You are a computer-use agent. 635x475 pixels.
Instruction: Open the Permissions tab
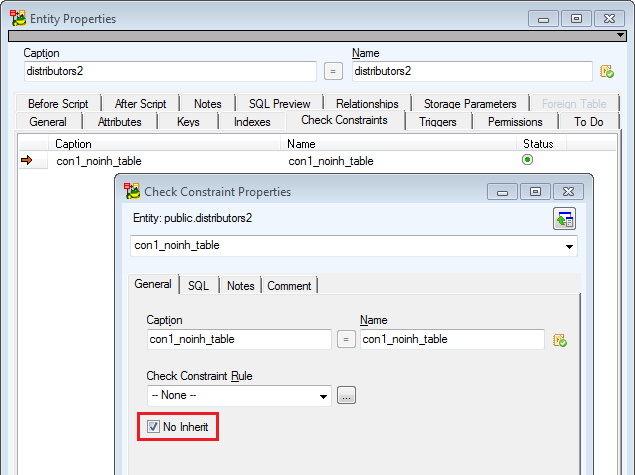click(515, 121)
